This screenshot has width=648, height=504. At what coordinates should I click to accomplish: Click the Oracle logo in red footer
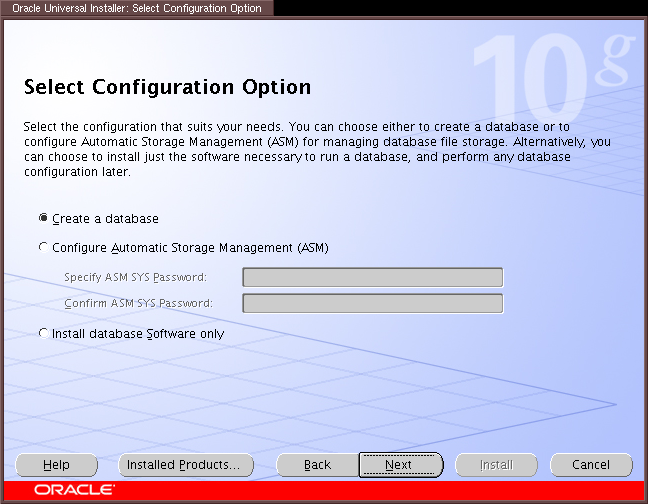click(x=73, y=491)
